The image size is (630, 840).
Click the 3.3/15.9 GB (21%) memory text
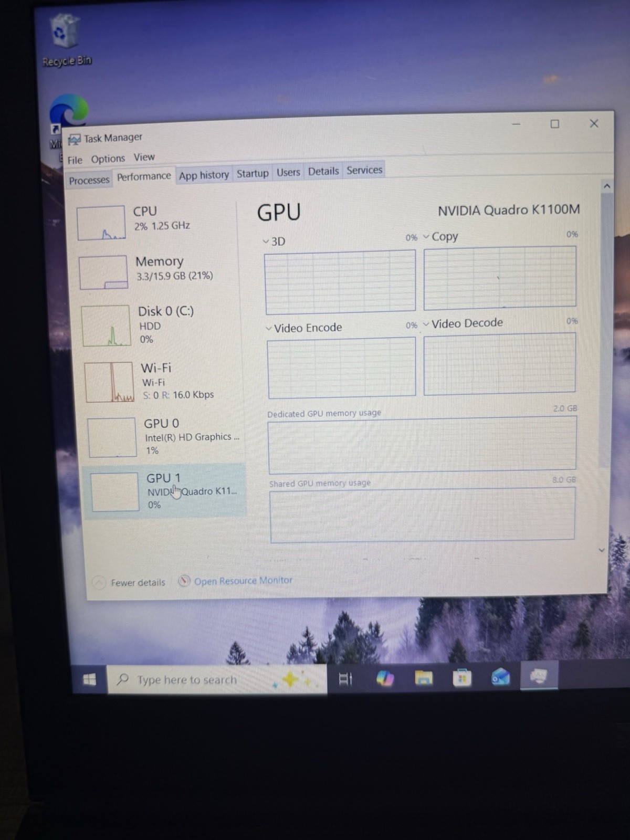[175, 276]
